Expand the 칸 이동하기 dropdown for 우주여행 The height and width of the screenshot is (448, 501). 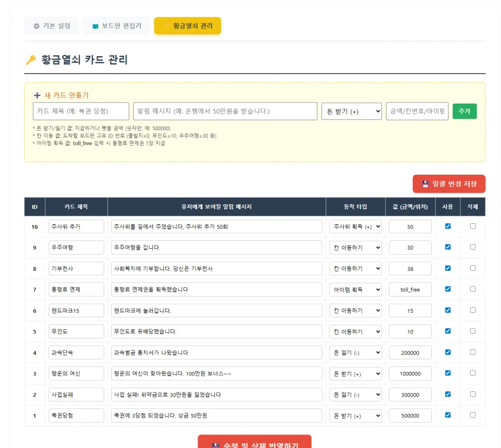356,247
